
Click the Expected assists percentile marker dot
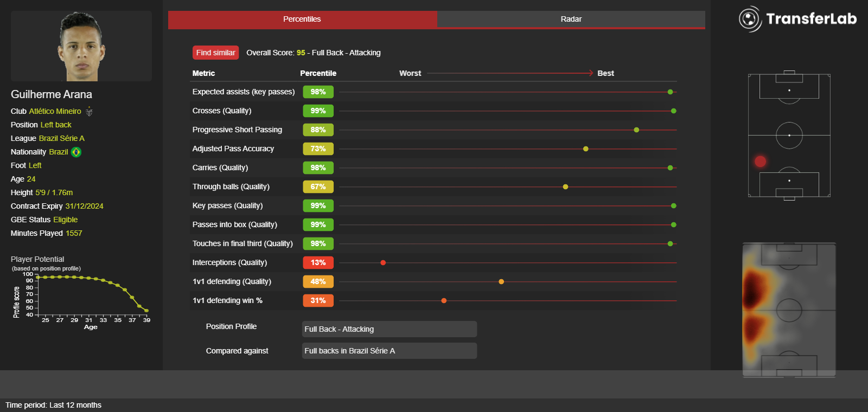pyautogui.click(x=670, y=92)
